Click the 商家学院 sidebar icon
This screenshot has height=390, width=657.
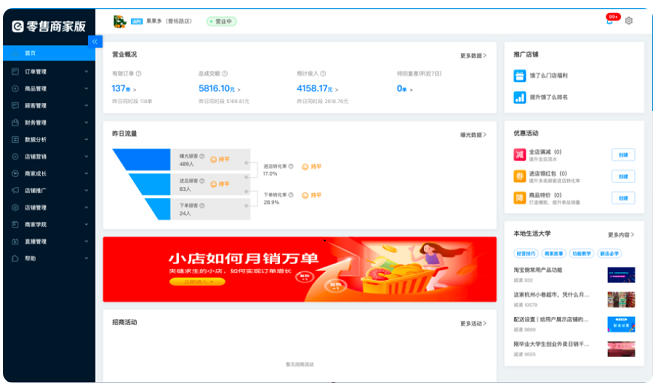(15, 225)
